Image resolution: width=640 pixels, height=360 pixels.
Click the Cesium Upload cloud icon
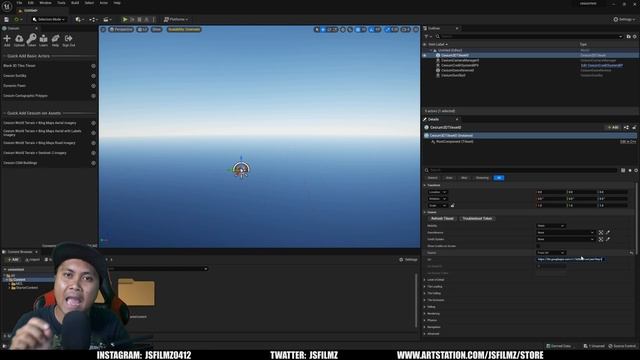tap(19, 40)
